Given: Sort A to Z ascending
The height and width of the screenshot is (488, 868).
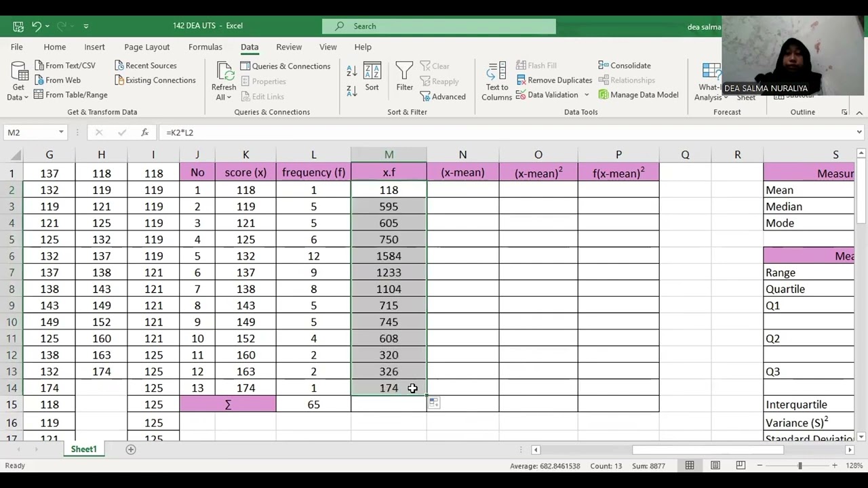Looking at the screenshot, I should click(351, 70).
